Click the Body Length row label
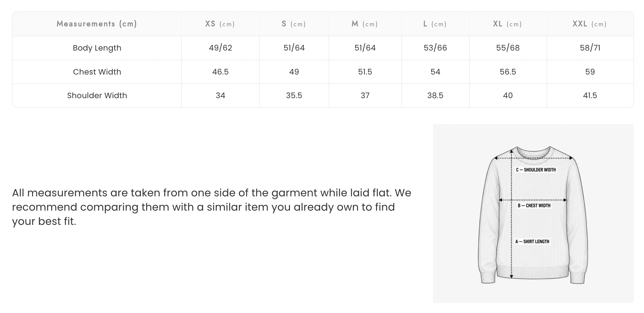The image size is (644, 313). click(97, 48)
